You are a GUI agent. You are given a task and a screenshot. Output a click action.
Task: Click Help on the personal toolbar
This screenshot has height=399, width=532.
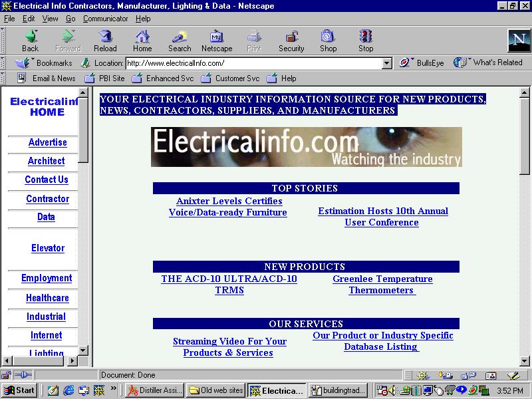point(281,78)
